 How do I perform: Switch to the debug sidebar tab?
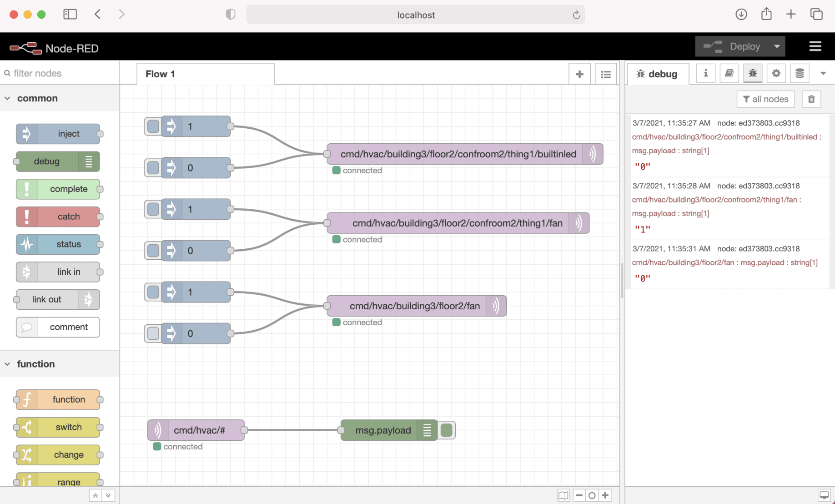click(x=658, y=74)
